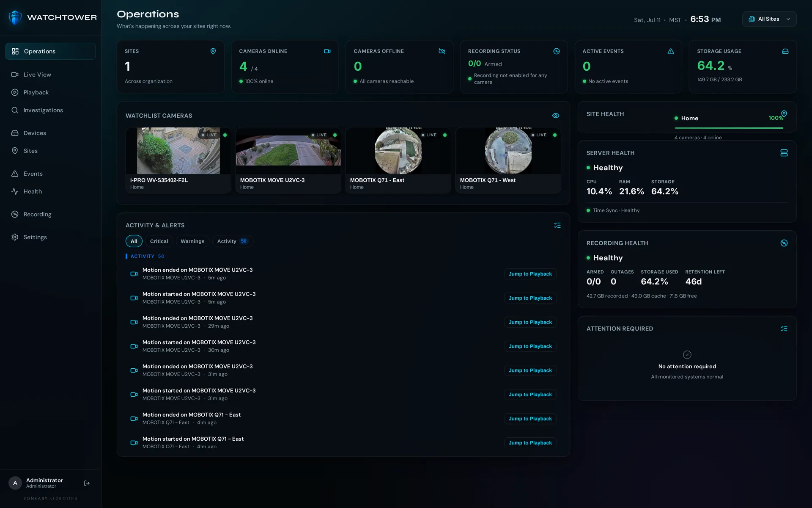Click the 10.4% CPU value
The width and height of the screenshot is (812, 508).
click(x=599, y=191)
